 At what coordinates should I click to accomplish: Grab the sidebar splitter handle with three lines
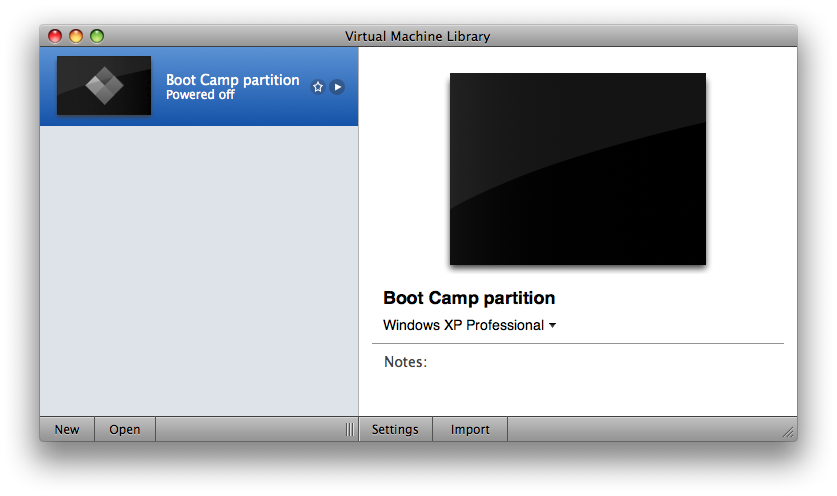(350, 429)
